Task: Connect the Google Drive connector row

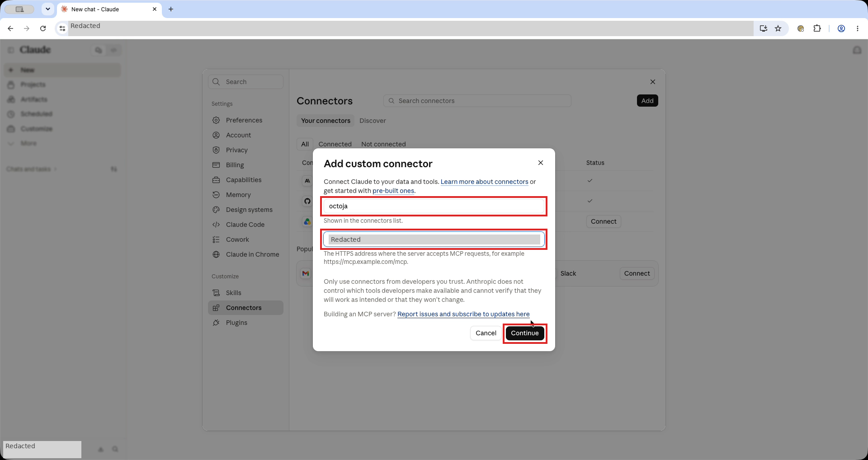Action: click(603, 221)
